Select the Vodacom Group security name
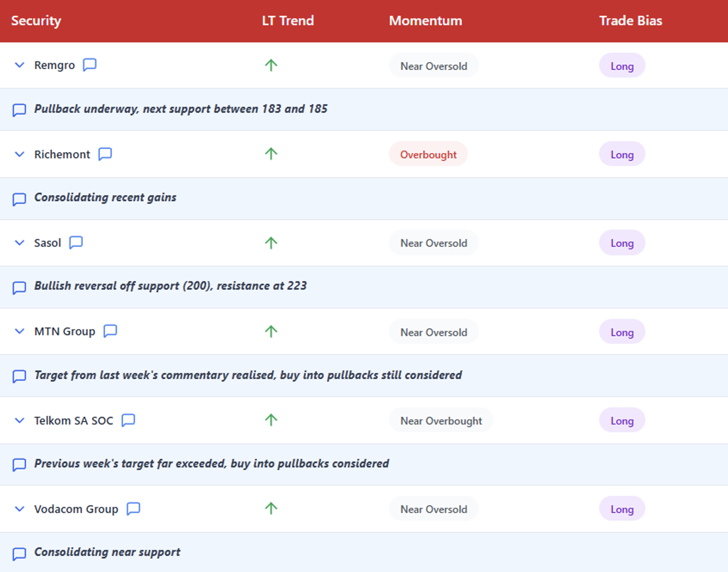728x572 pixels. [76, 509]
